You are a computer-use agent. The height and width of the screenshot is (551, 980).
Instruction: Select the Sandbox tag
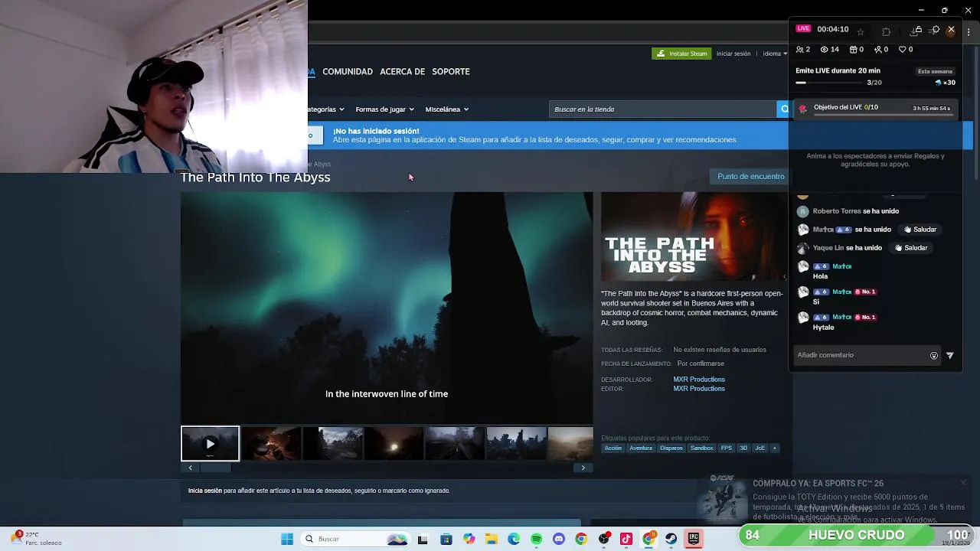[x=701, y=448]
